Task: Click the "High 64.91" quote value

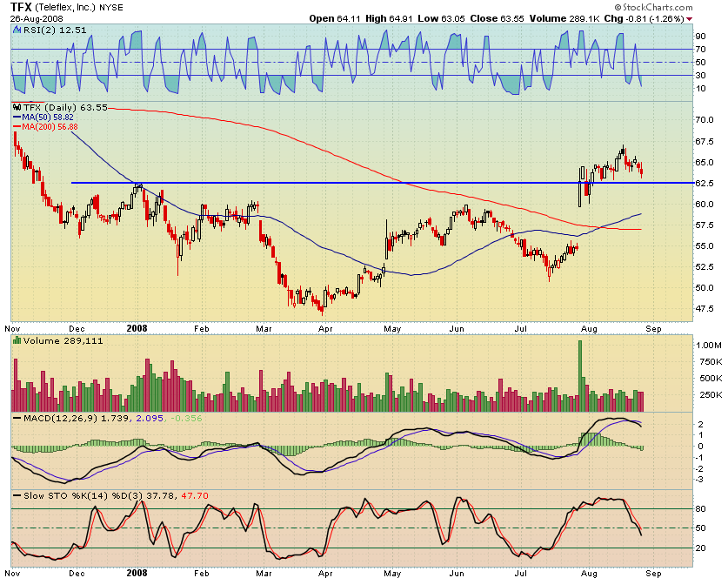Action: 389,18
